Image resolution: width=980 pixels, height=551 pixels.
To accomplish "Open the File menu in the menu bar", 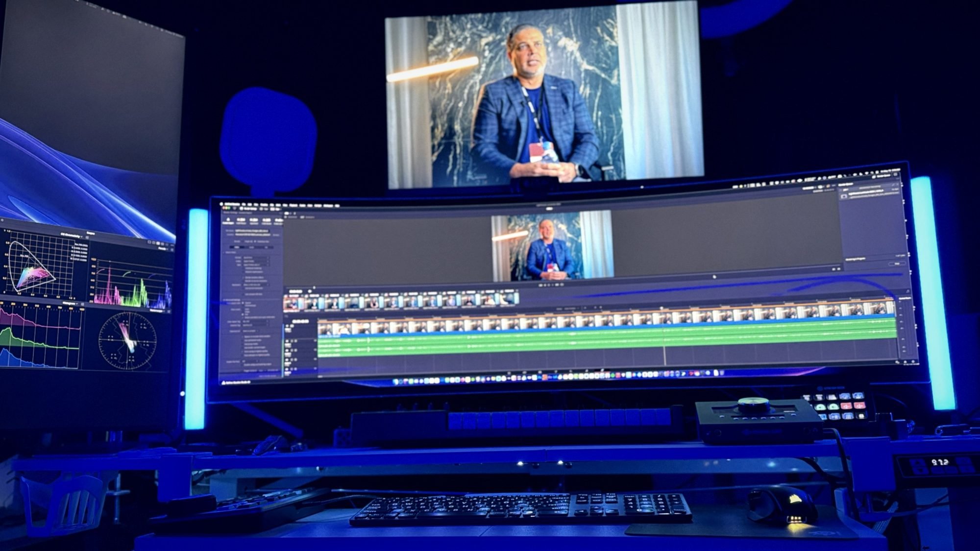I will point(244,204).
